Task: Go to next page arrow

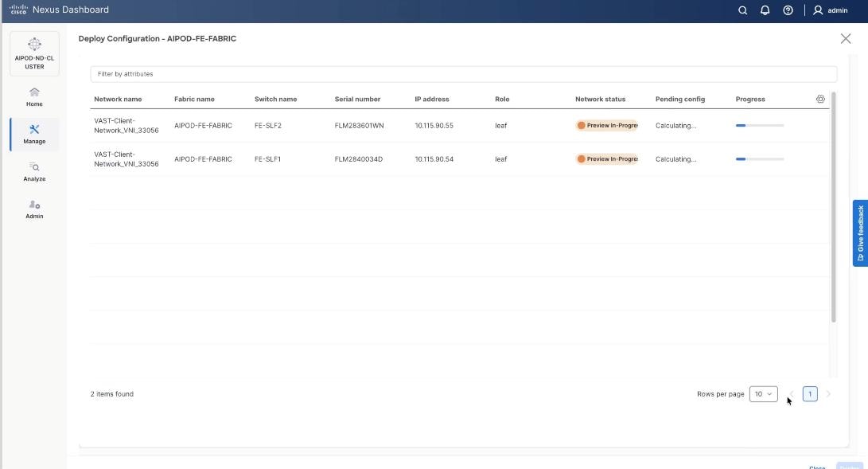Action: [828, 393]
